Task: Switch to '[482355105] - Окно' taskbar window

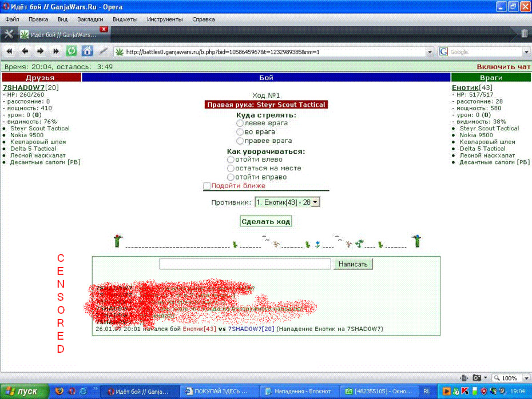Action: (379, 391)
